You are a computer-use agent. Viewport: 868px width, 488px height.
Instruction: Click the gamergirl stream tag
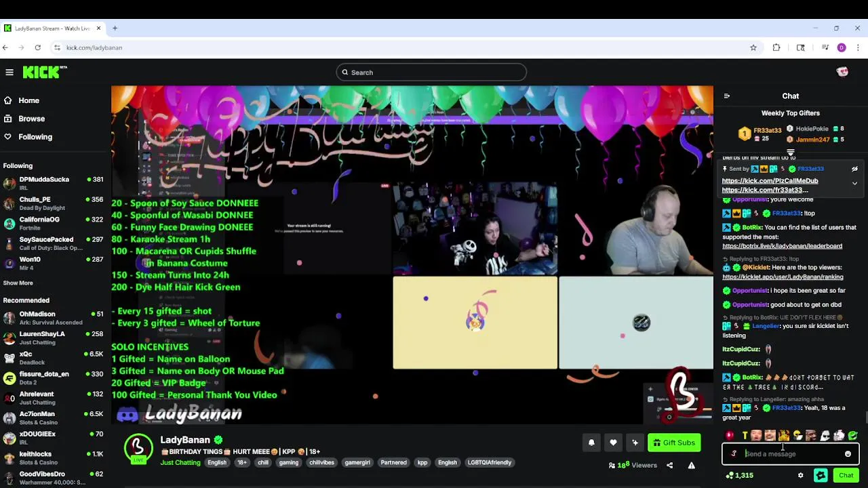(357, 462)
